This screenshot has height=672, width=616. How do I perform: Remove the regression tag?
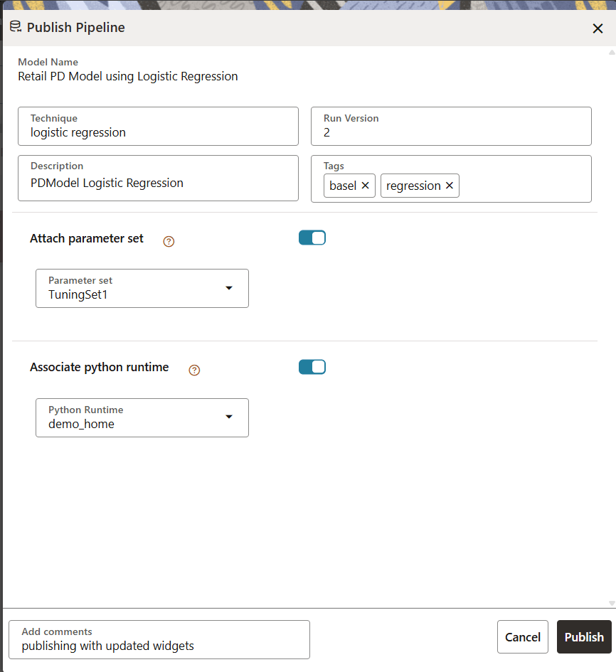point(449,186)
